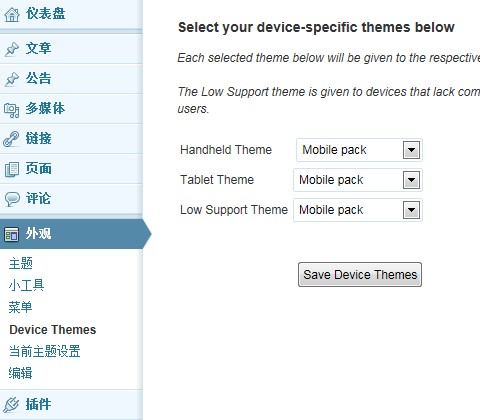The image size is (480, 420).
Task: Expand the Handheld Theme dropdown arrow
Action: 411,150
